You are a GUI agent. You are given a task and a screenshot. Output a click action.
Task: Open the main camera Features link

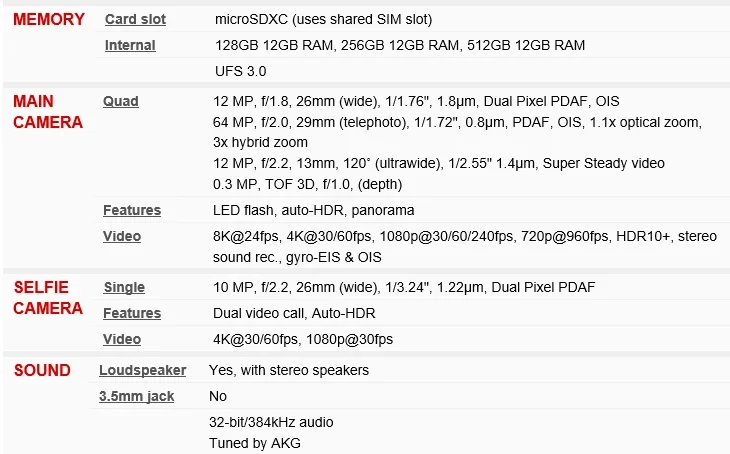pos(132,210)
